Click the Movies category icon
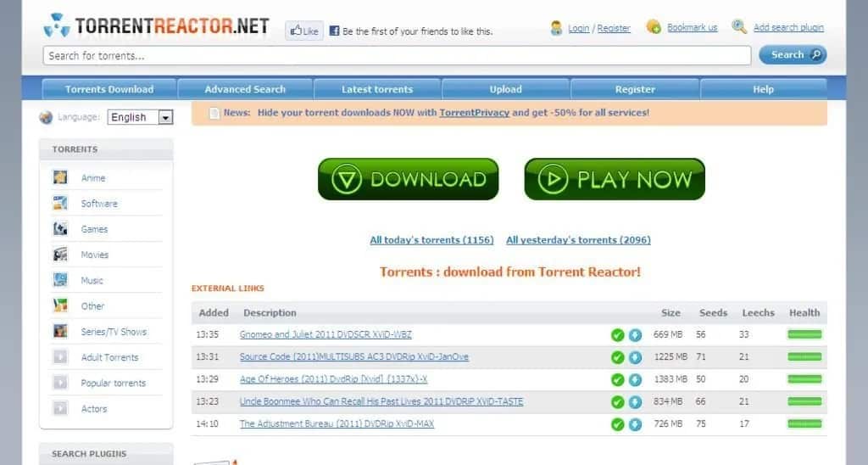 click(60, 255)
